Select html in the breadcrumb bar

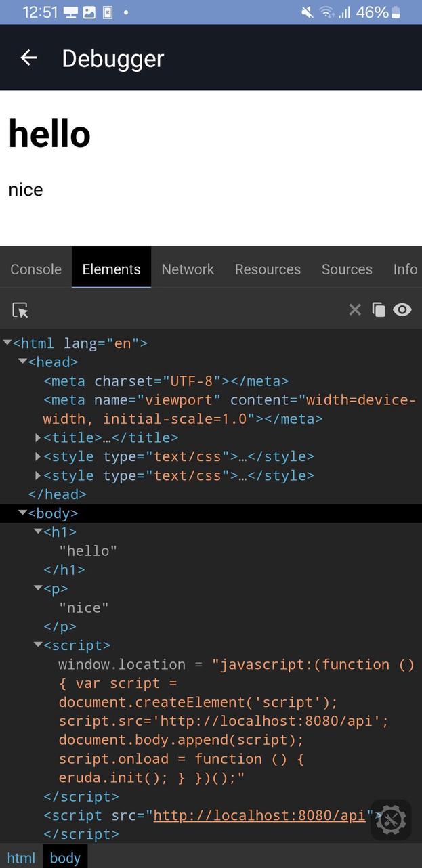(21, 858)
